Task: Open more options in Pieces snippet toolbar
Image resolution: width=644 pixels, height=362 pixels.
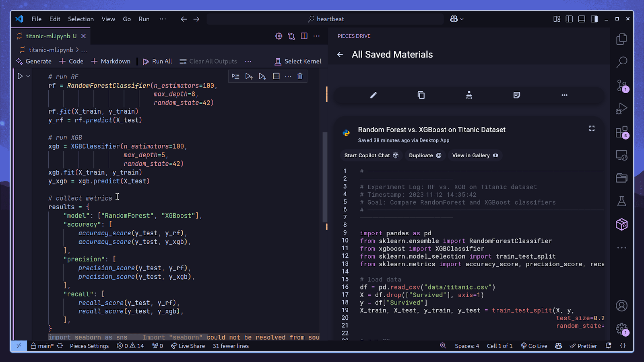Action: point(564,95)
